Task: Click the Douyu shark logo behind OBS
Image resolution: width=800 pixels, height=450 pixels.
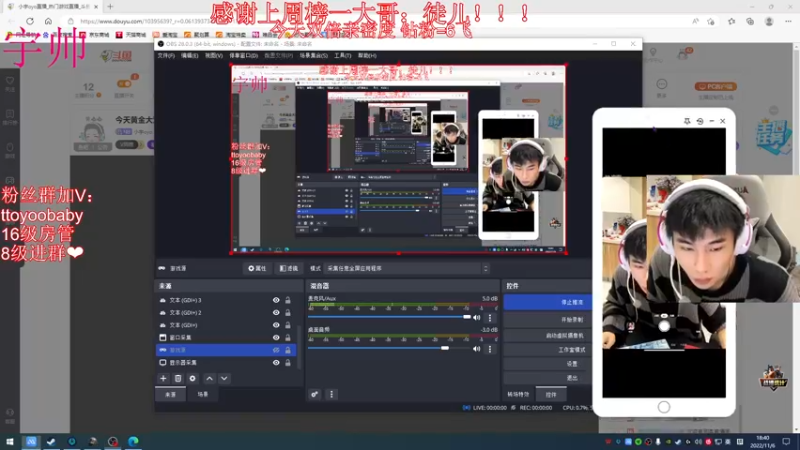Action: pyautogui.click(x=116, y=55)
